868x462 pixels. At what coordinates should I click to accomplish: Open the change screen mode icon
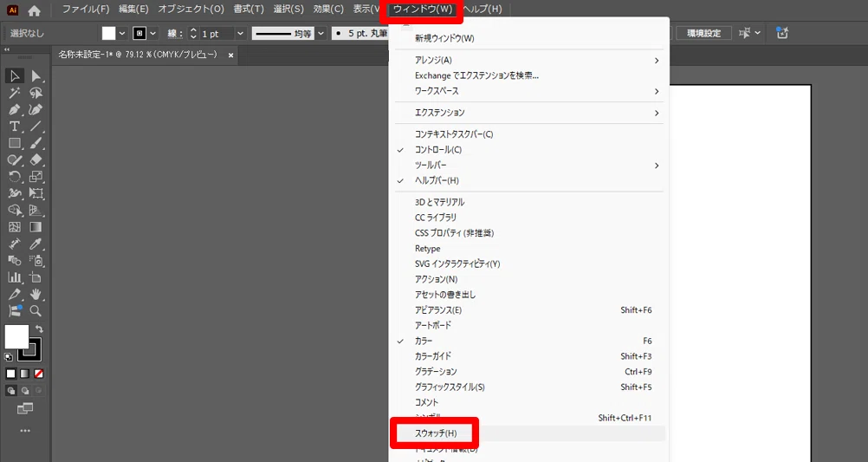pos(25,409)
